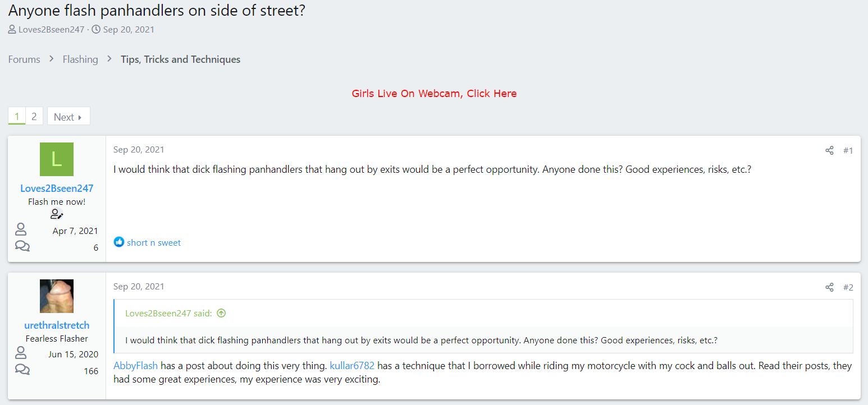868x405 pixels.
Task: Open the 'Tips, Tricks and Techniques' breadcrumb
Action: (x=180, y=59)
